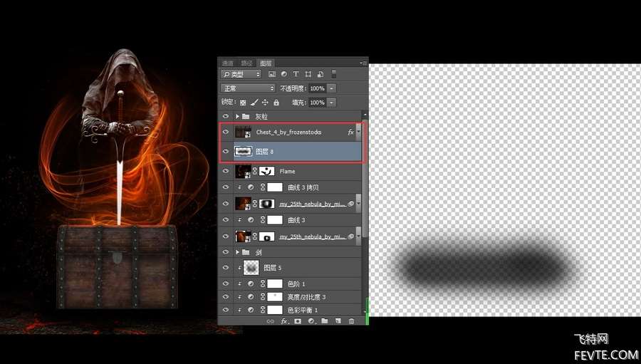Screen dimensions: 641x364
Task: Click Flame layer mask thumbnail
Action: coord(267,171)
